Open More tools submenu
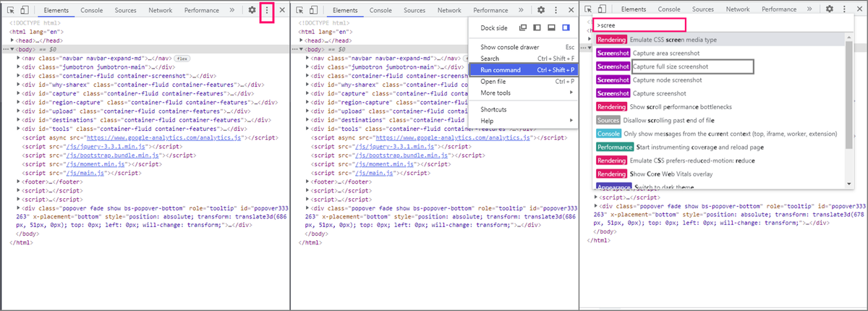The image size is (868, 311). pos(522,93)
